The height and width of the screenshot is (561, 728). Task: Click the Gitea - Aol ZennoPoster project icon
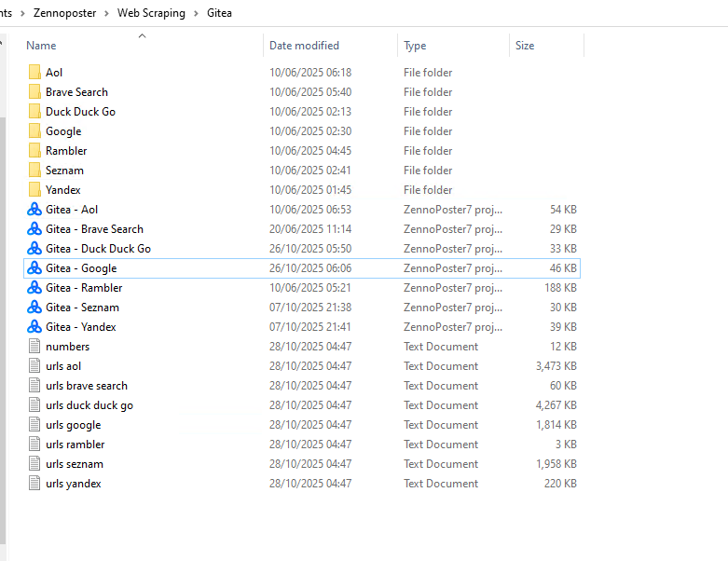pyautogui.click(x=34, y=210)
